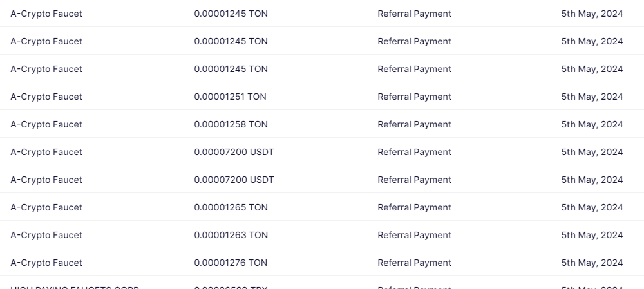This screenshot has width=644, height=289.
Task: Select Referral Payment beside 0.00001276 TON
Action: tap(414, 263)
